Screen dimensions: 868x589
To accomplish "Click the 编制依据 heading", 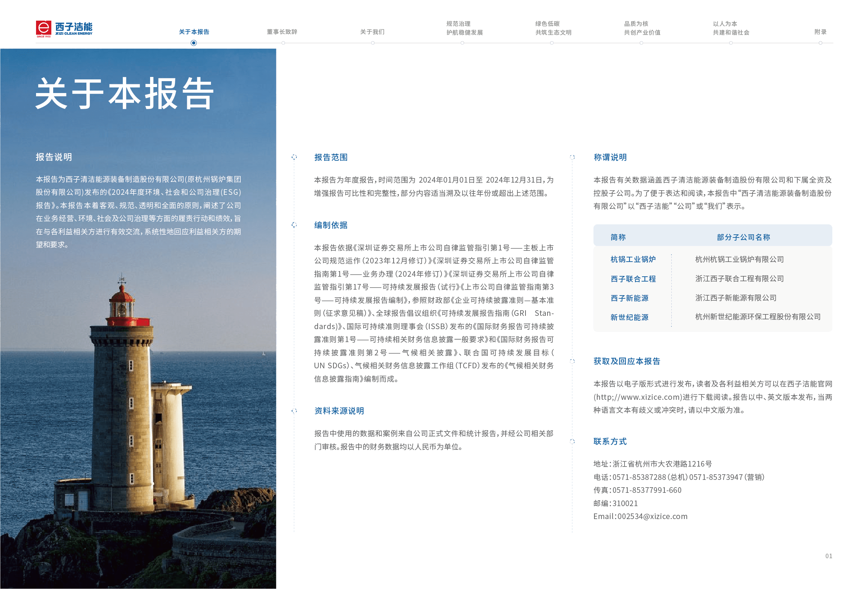I will coord(331,225).
